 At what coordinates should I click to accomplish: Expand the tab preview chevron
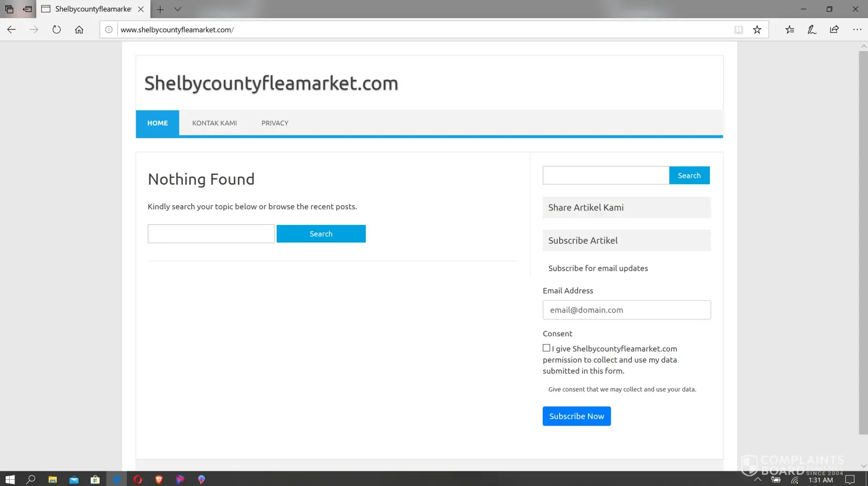177,9
